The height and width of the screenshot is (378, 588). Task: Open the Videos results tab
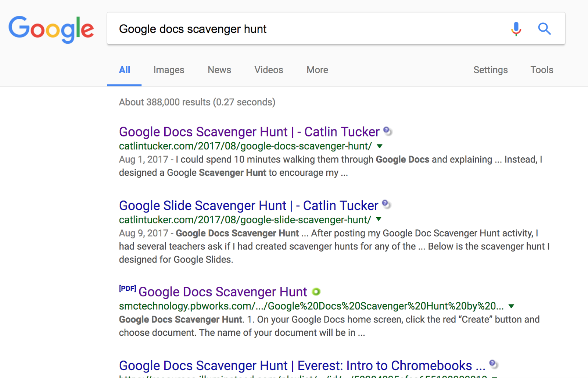[x=269, y=70]
